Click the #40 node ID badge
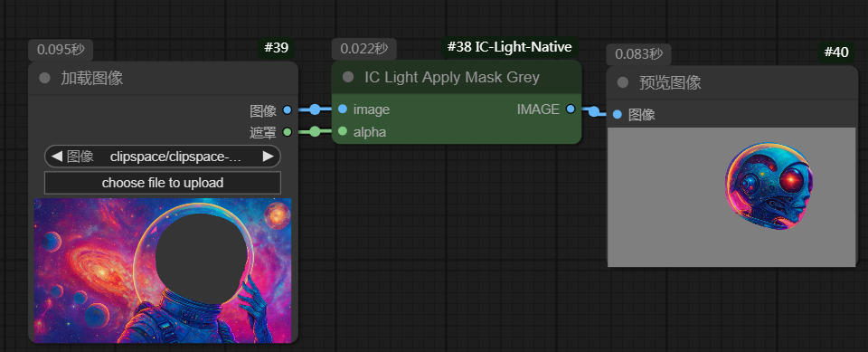Screen dimensions: 868x352 tap(835, 52)
